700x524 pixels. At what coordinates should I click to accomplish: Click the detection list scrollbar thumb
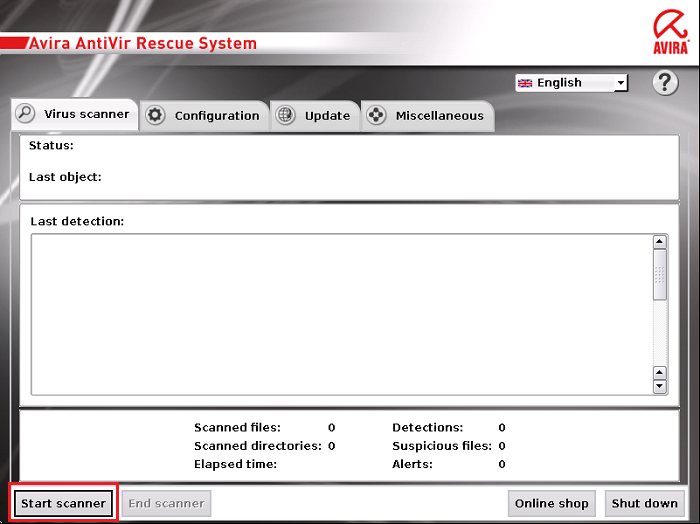[x=660, y=274]
